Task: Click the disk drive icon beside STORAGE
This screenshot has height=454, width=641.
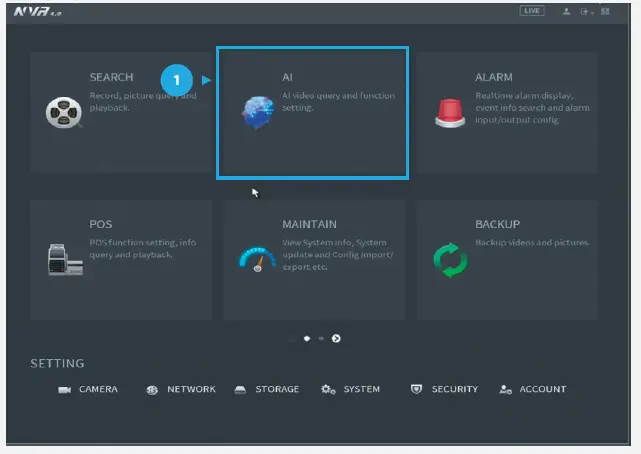Action: click(240, 390)
